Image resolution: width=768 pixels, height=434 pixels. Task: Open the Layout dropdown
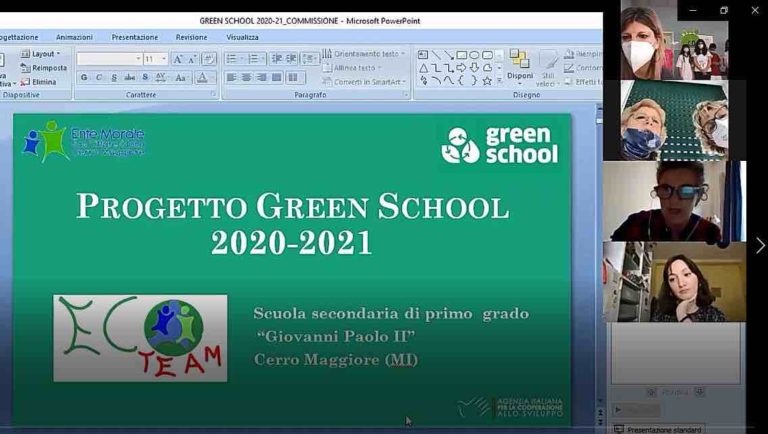point(41,54)
